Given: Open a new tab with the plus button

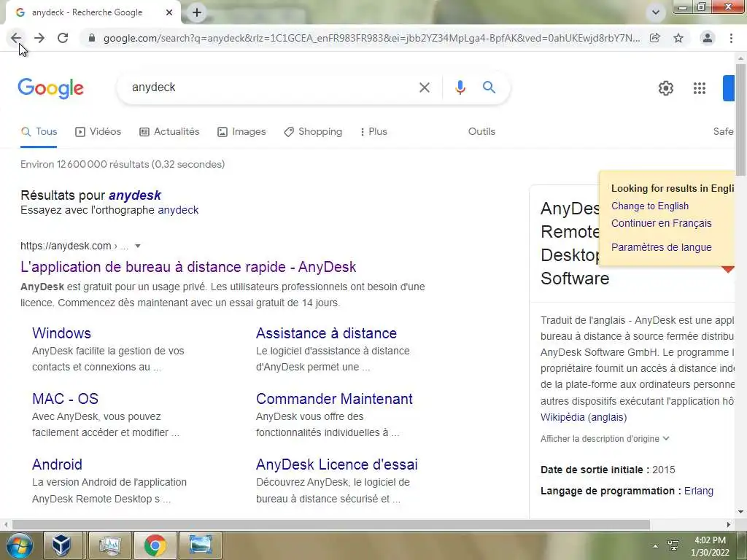Looking at the screenshot, I should pos(197,12).
